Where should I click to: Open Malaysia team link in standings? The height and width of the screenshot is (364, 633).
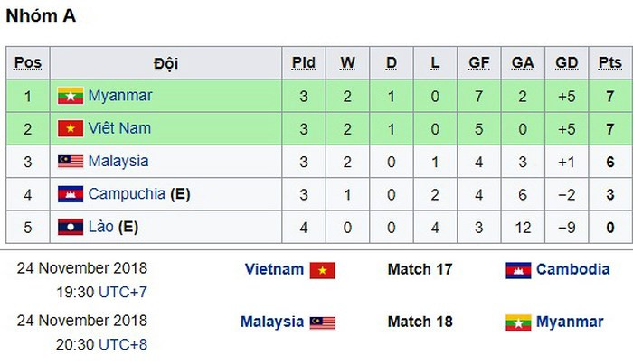118,162
